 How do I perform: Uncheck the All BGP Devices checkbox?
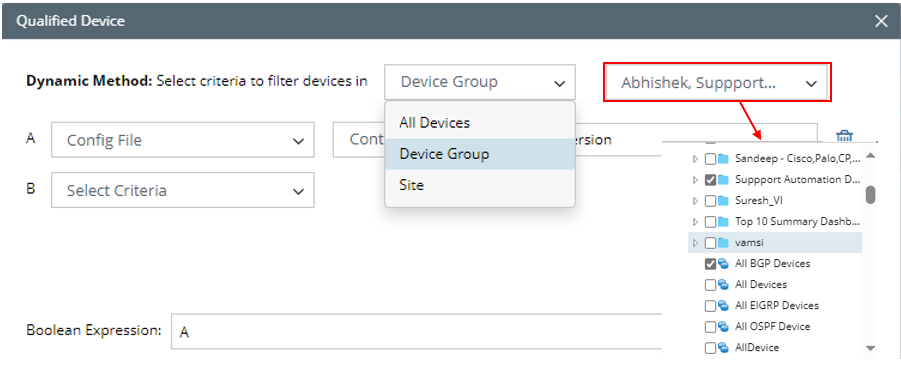click(710, 264)
